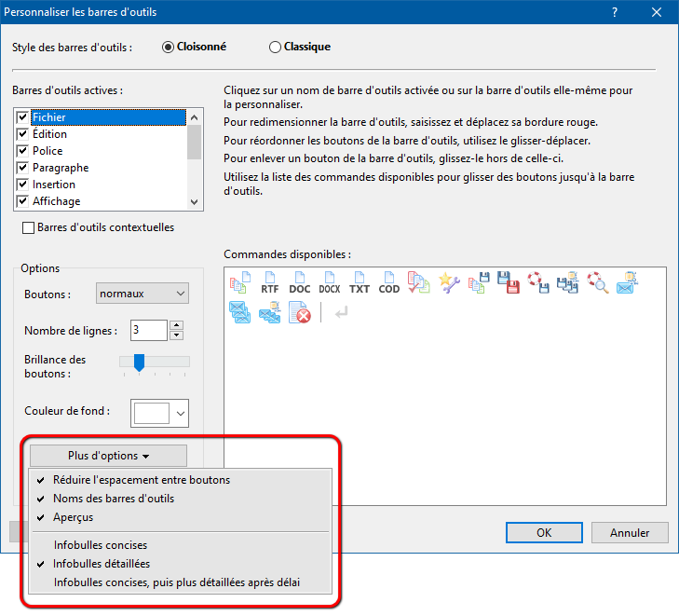Viewport: 679px width, 616px height.
Task: Click the multiple floppy disks icon
Action: tap(568, 282)
